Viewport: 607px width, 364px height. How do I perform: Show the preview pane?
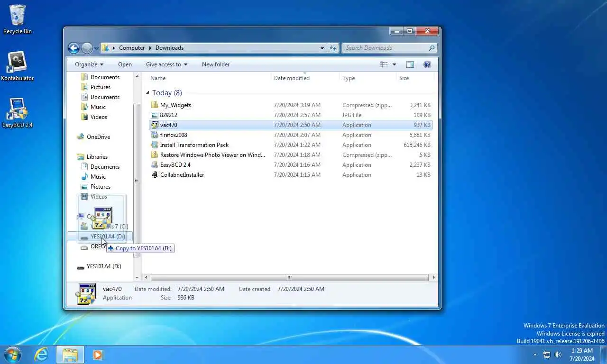(x=410, y=64)
